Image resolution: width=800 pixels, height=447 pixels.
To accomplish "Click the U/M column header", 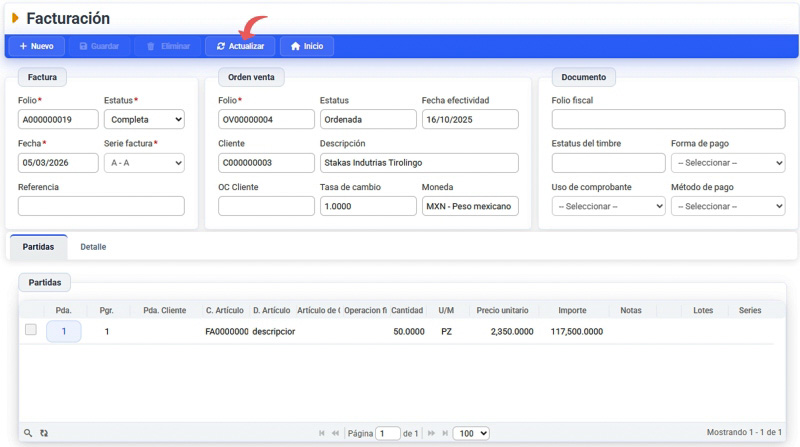I will click(x=446, y=310).
